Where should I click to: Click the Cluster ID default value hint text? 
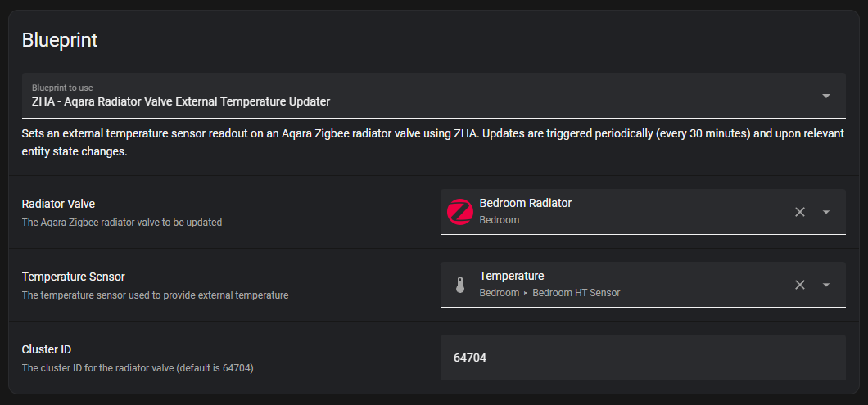pos(138,368)
